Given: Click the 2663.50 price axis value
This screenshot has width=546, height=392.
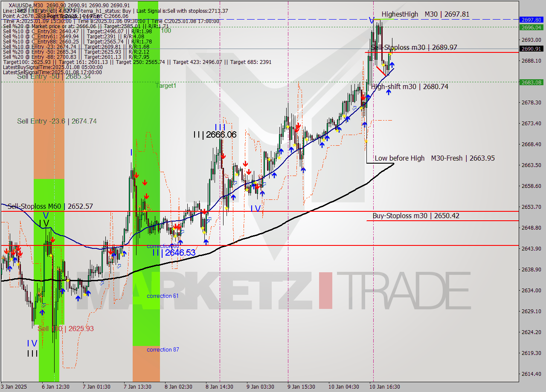Looking at the screenshot, I should coord(531,165).
